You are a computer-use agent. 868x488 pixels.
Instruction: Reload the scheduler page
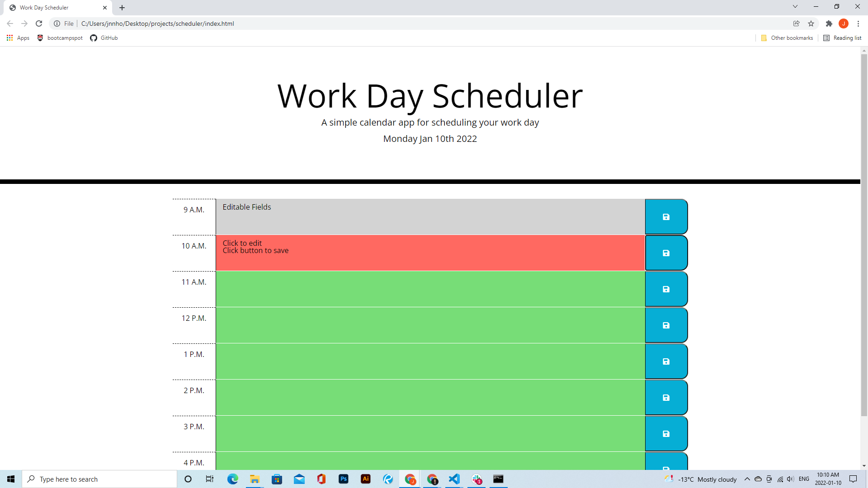[39, 23]
